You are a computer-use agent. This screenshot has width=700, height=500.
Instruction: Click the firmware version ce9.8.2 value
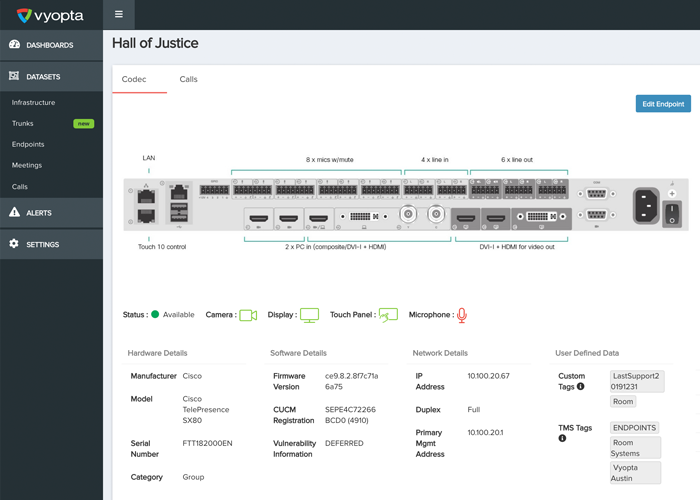tap(351, 381)
